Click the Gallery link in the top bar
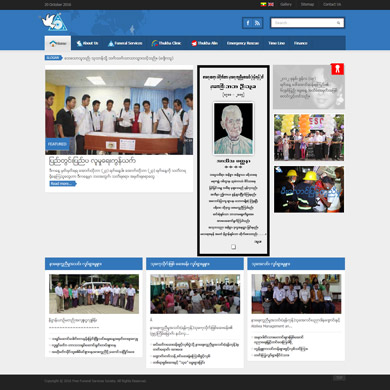Viewport: 390px width, 390px height. 286,4
